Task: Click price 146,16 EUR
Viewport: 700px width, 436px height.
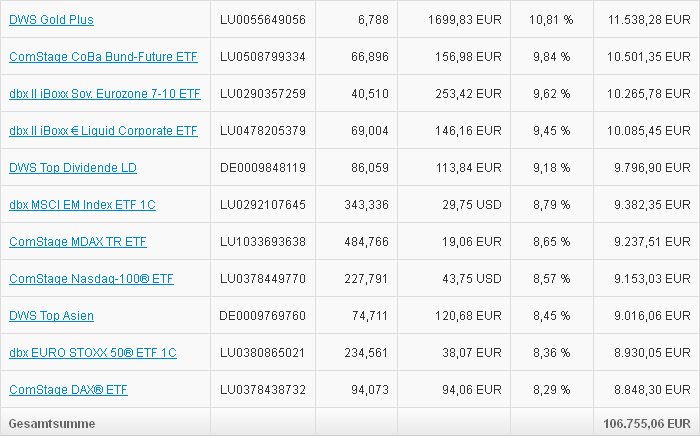Action: tap(468, 131)
